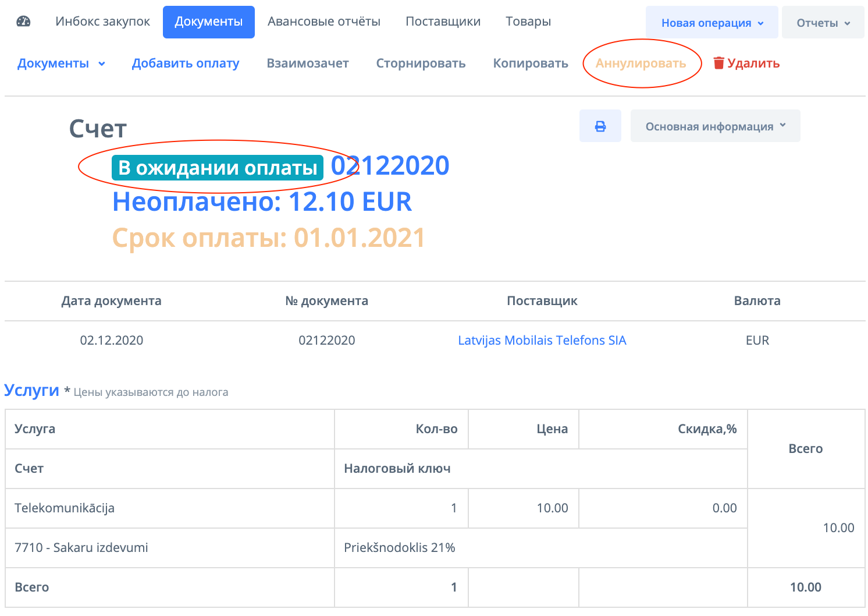The width and height of the screenshot is (868, 616).
Task: Open the dashboard gauge icon
Action: pos(24,22)
